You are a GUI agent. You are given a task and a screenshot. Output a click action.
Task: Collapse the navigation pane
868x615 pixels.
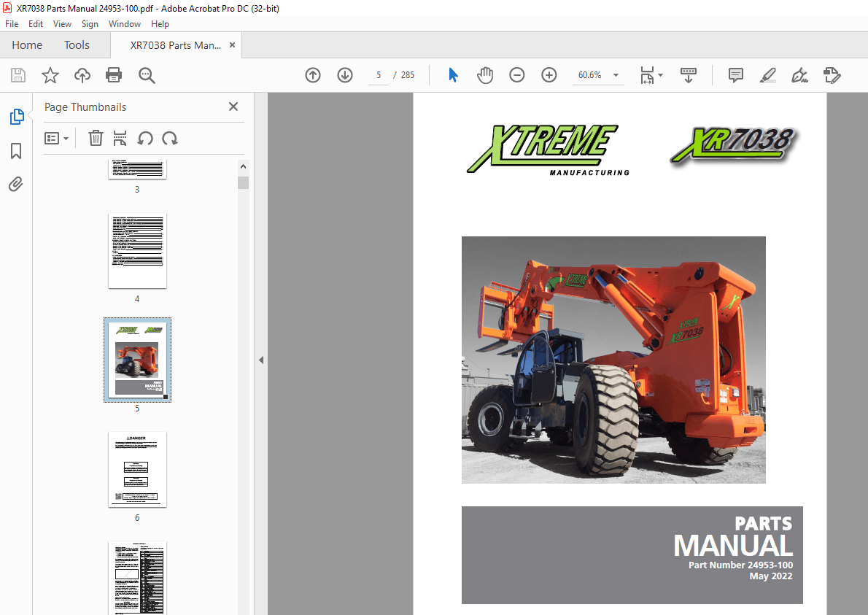coord(261,359)
